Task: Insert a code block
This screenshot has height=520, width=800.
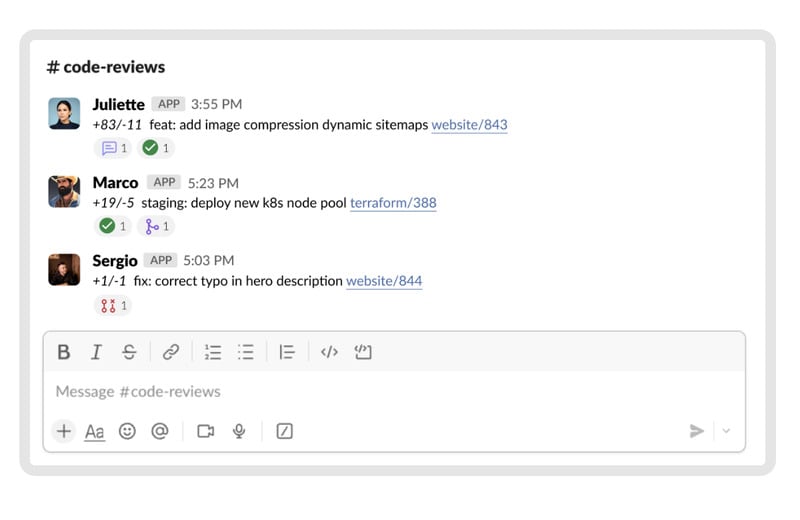Action: 363,352
